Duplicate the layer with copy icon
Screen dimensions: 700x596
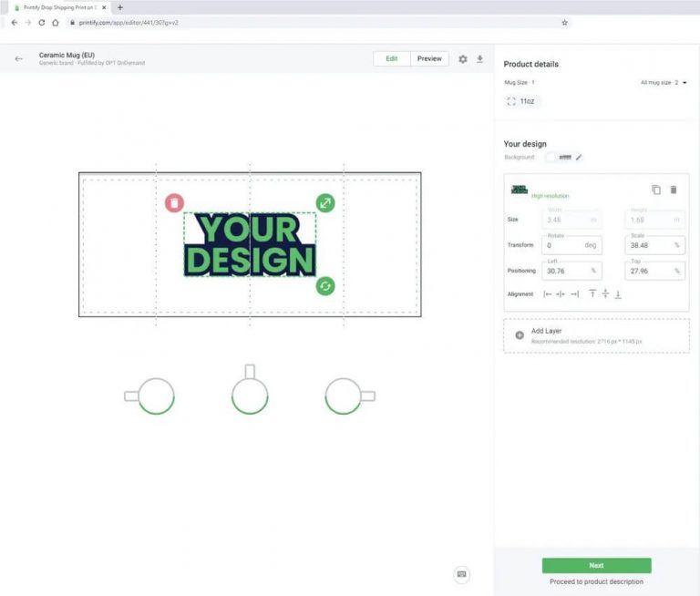pyautogui.click(x=655, y=190)
